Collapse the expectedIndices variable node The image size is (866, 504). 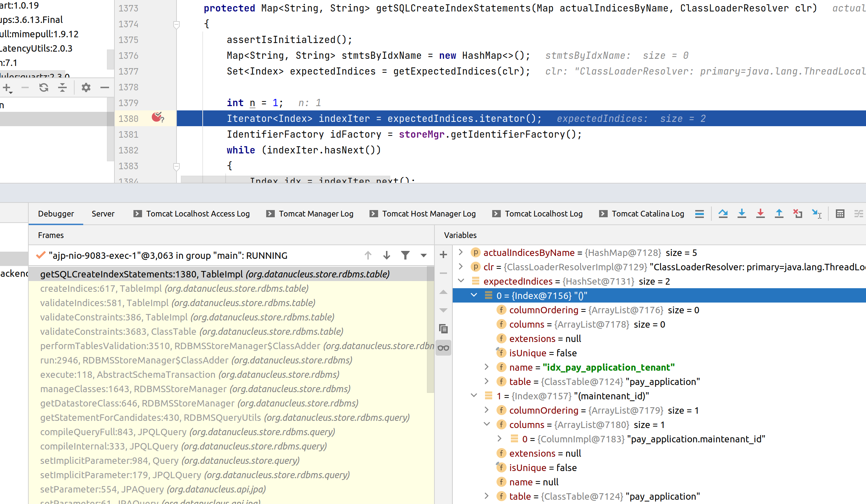[461, 281]
